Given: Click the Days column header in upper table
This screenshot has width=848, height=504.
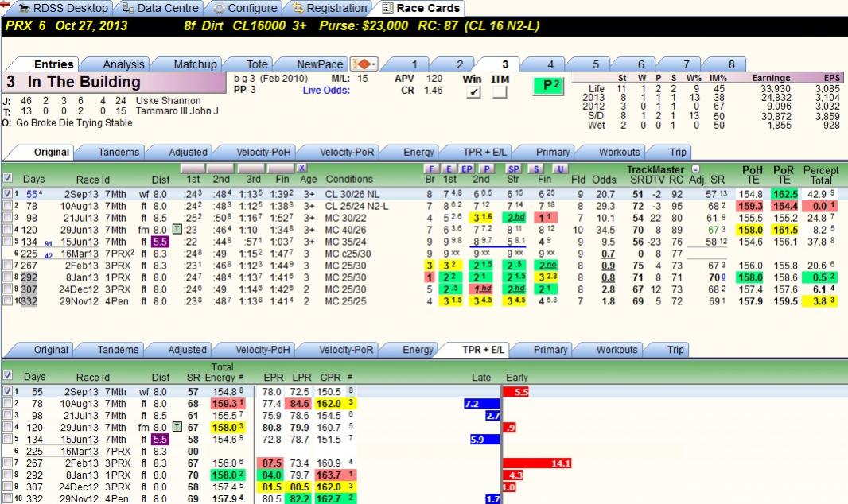Looking at the screenshot, I should 33,180.
